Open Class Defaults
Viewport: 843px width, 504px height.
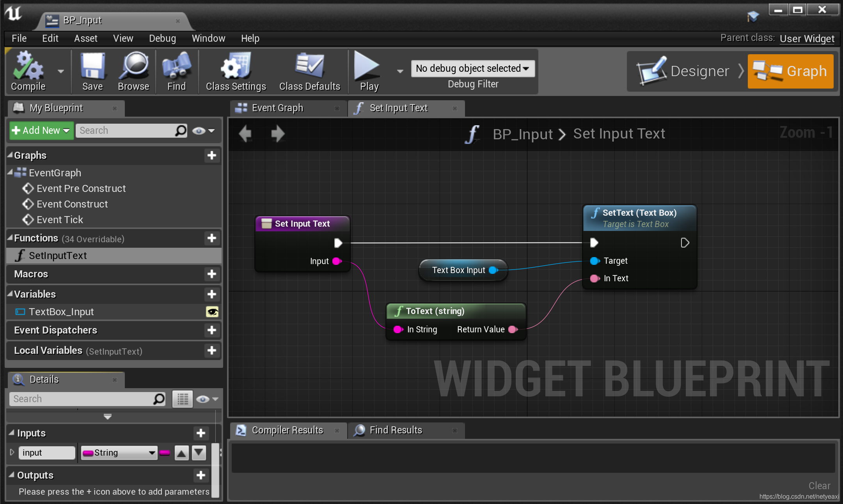(x=309, y=71)
